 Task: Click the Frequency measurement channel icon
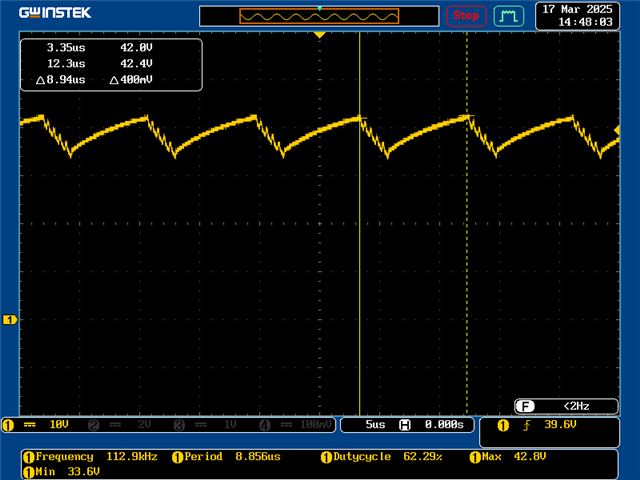point(29,458)
